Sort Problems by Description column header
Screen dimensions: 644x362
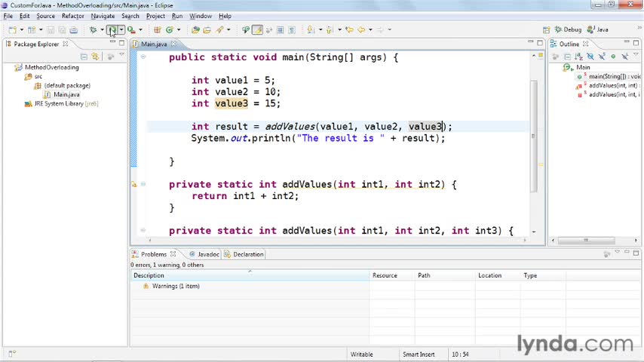[x=250, y=275]
